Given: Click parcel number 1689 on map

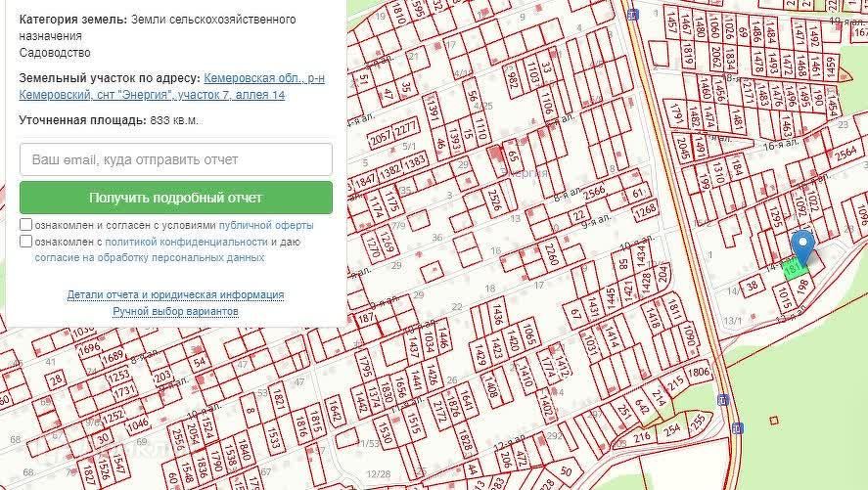Looking at the screenshot, I should pos(113,356).
